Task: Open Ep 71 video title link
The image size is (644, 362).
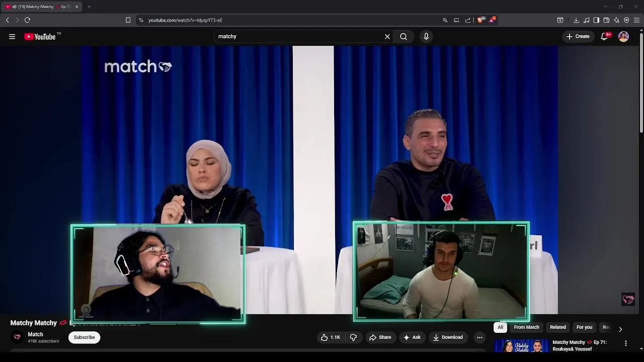Action: pos(579,345)
